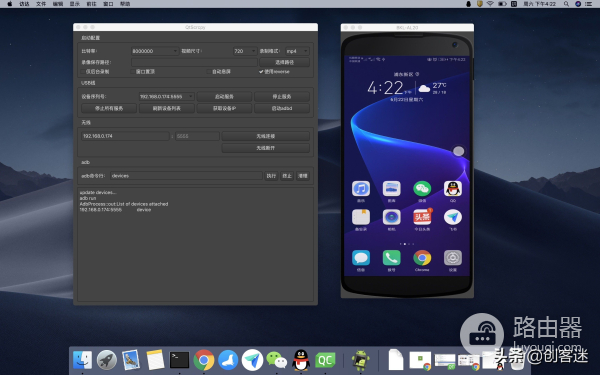Open WeChat from the Mac Dock
This screenshot has height=375, width=600.
[x=277, y=360]
